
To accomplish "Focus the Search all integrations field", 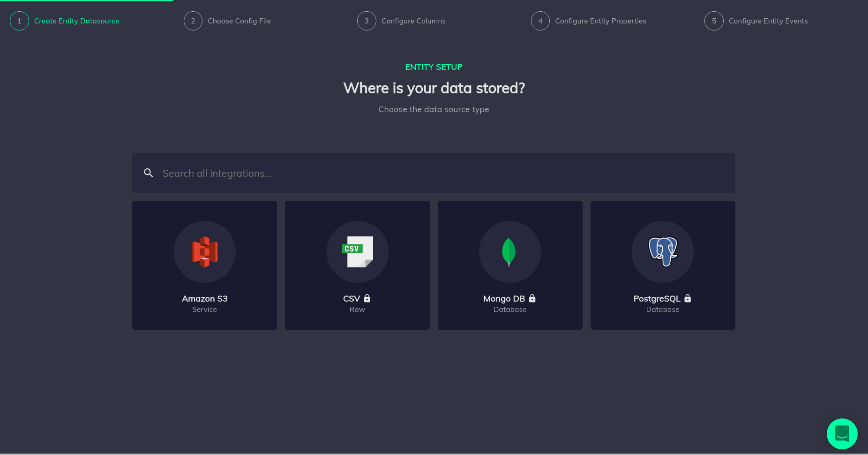I will click(434, 173).
